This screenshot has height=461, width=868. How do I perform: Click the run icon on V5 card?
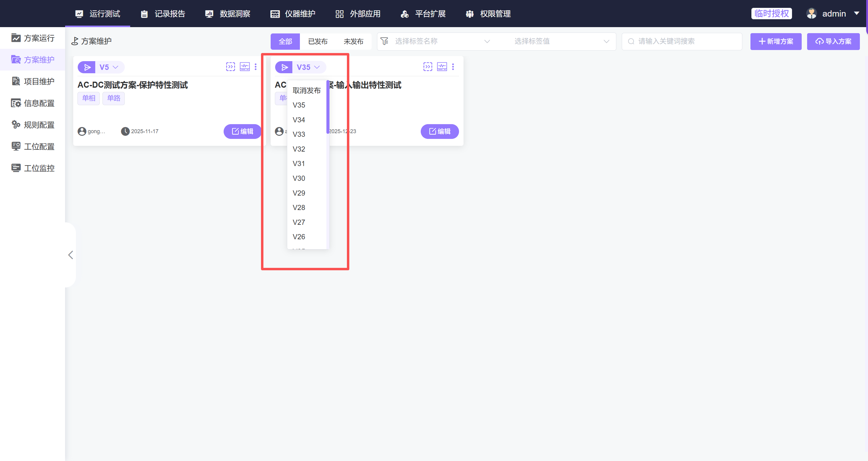87,67
